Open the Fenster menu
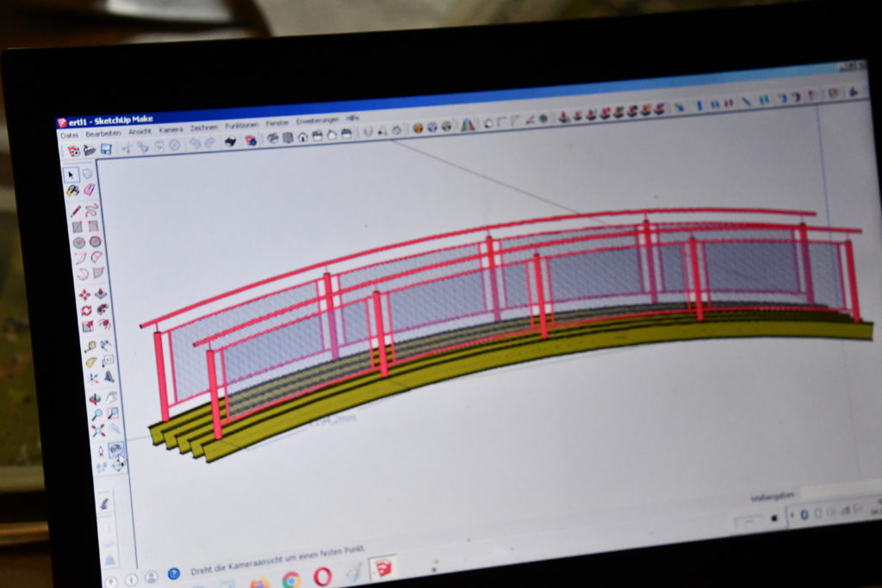The height and width of the screenshot is (588, 882). click(276, 123)
